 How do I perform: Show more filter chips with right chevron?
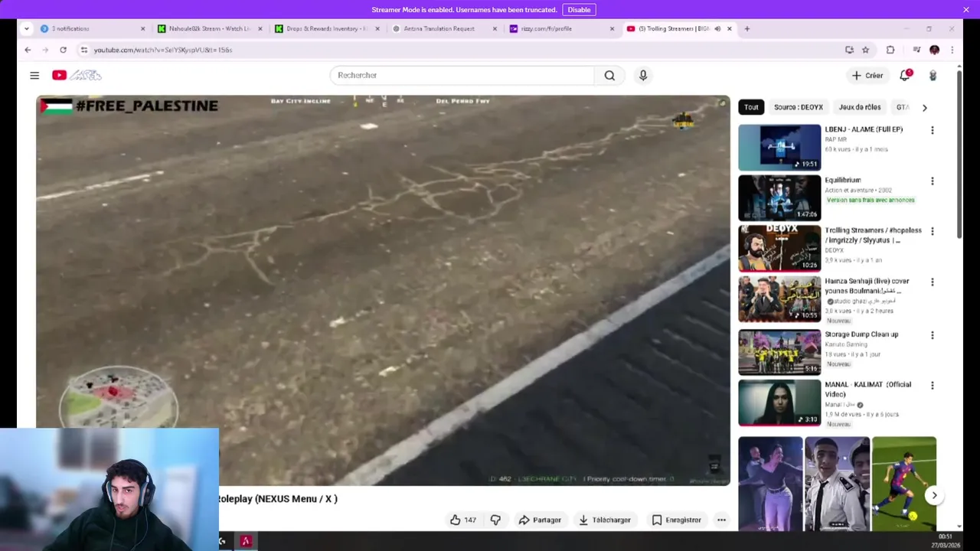(x=924, y=108)
